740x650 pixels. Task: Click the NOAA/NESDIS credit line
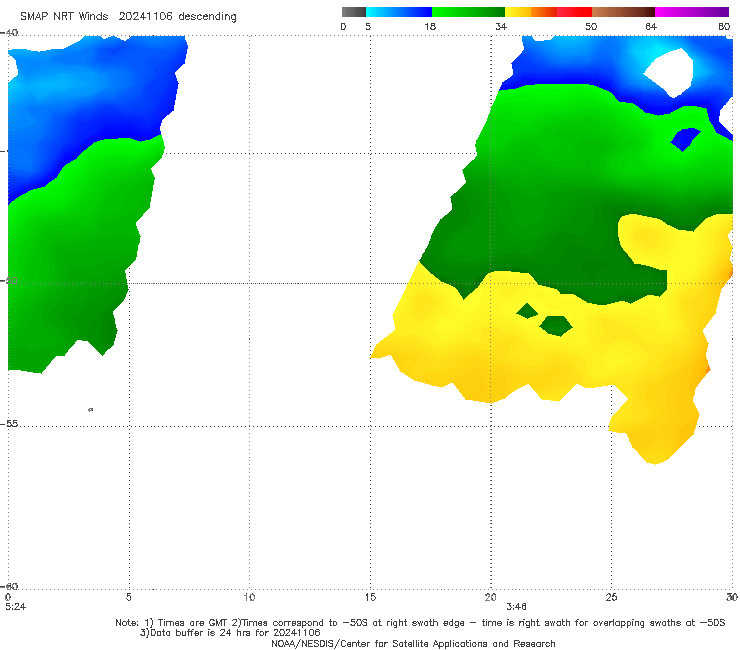coord(413,644)
